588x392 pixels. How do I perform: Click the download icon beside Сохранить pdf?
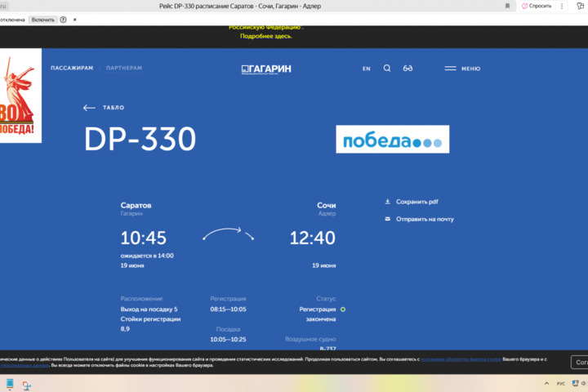tap(387, 202)
